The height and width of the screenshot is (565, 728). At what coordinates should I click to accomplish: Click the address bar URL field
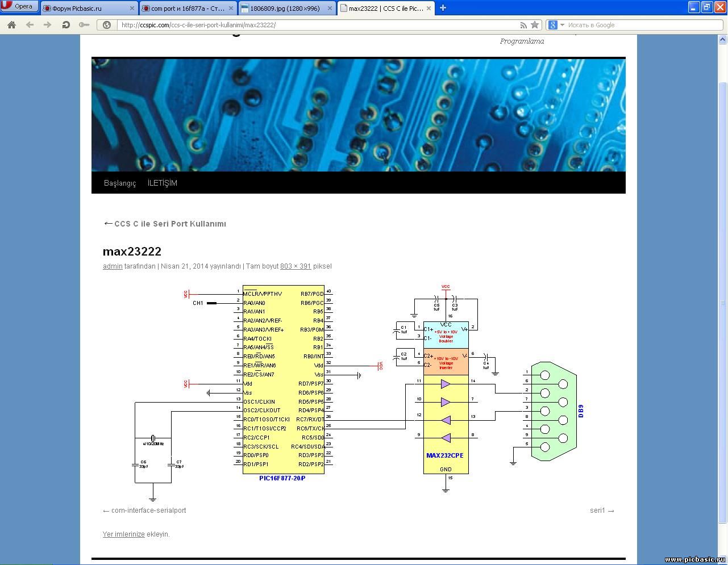[318, 25]
